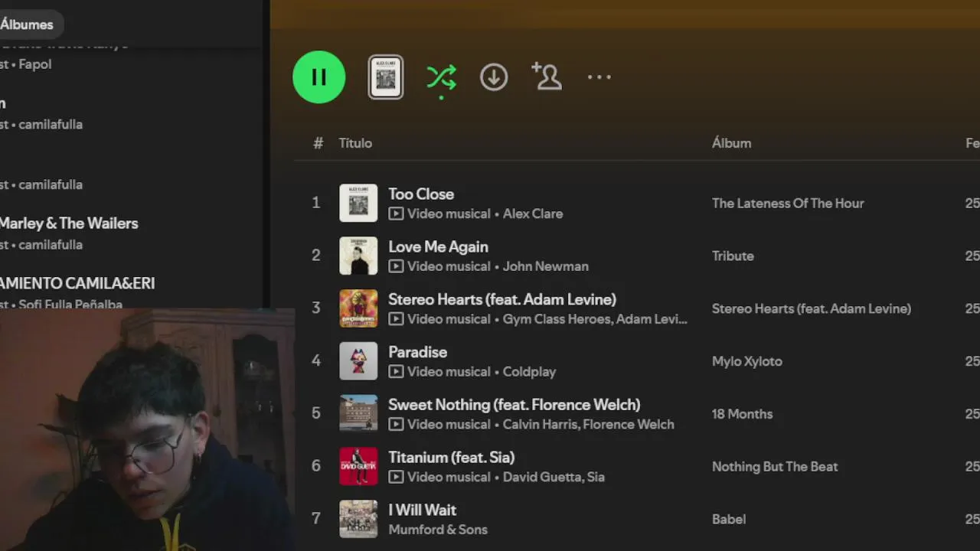Viewport: 980px width, 551px height.
Task: Click the Titanium cover art
Action: pyautogui.click(x=358, y=466)
